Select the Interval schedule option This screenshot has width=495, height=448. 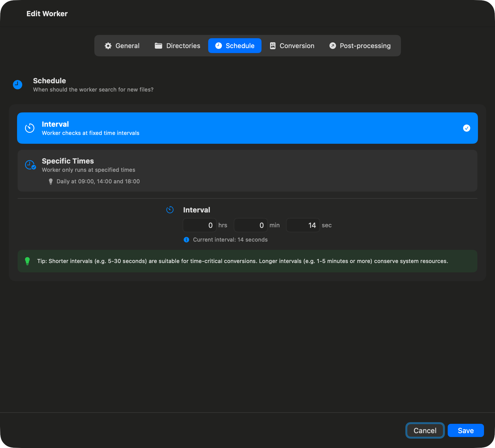pos(248,128)
